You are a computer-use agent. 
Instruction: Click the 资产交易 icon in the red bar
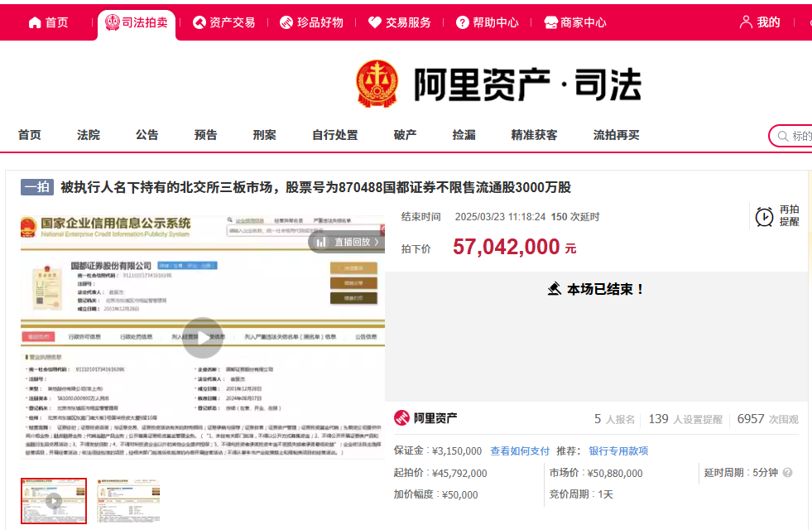tap(199, 22)
